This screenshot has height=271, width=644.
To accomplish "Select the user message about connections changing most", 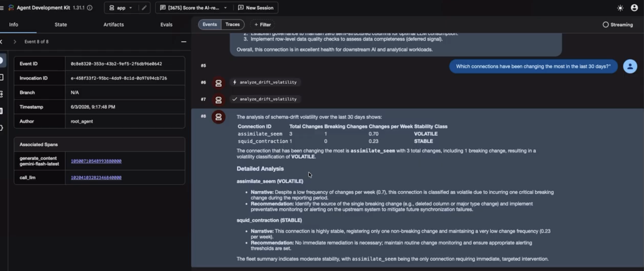I will (533, 66).
